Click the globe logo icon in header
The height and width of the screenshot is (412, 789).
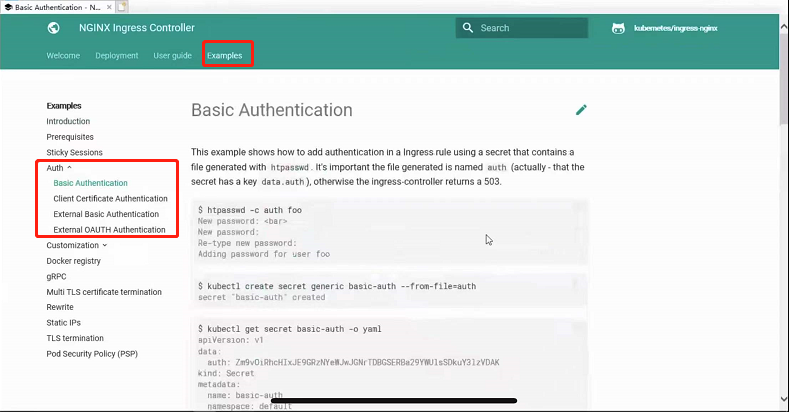[x=53, y=28]
